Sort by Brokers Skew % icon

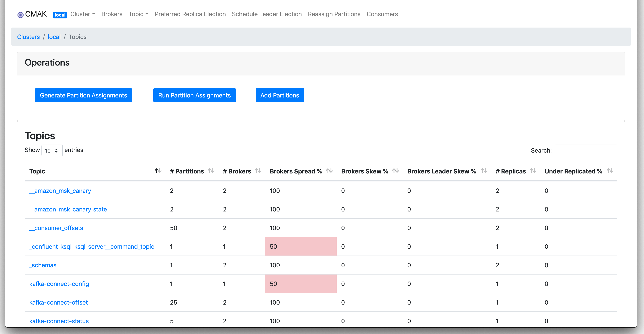pos(395,171)
